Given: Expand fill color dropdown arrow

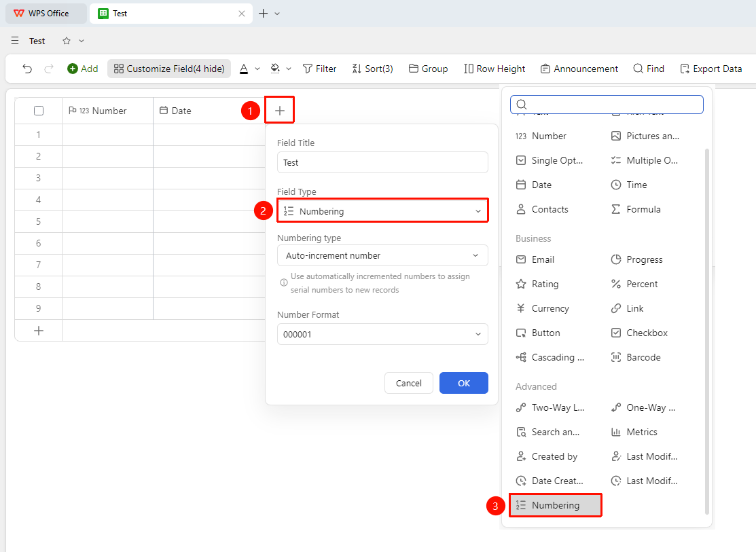Looking at the screenshot, I should click(288, 69).
